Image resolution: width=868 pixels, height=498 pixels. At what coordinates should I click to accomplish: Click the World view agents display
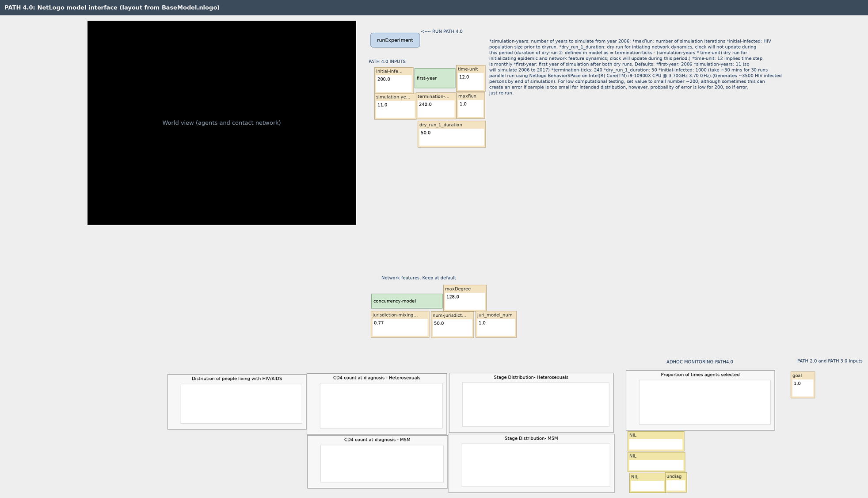point(221,123)
